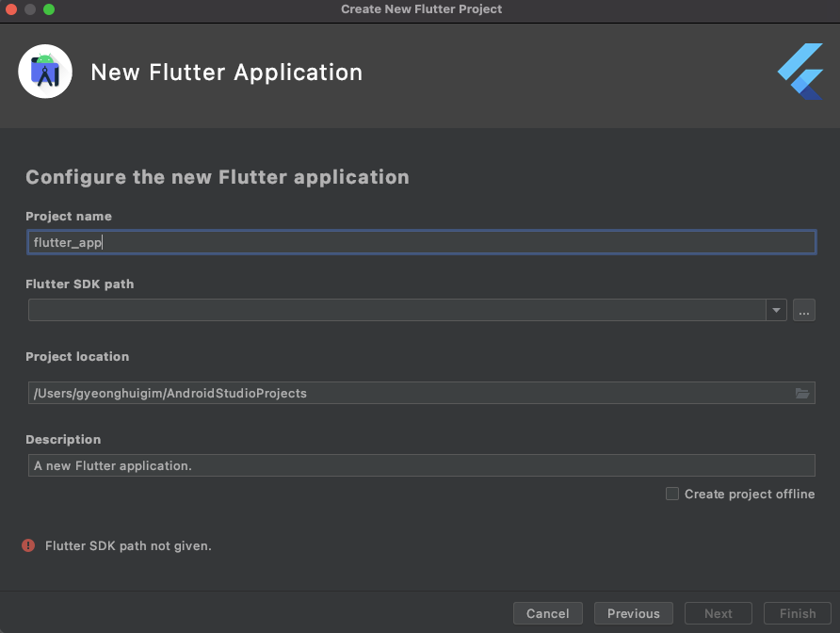Click the disabled Next button
The width and height of the screenshot is (840, 633).
click(x=718, y=613)
